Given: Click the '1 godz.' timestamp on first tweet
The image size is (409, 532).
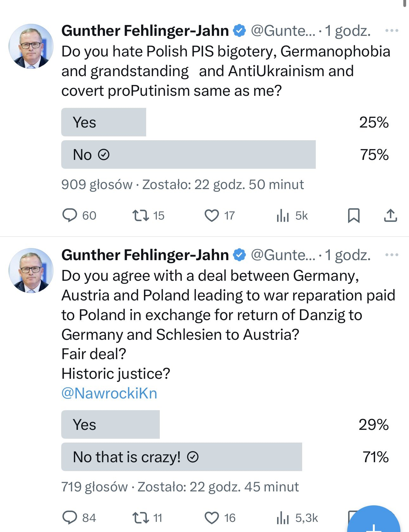Looking at the screenshot, I should point(347,31).
